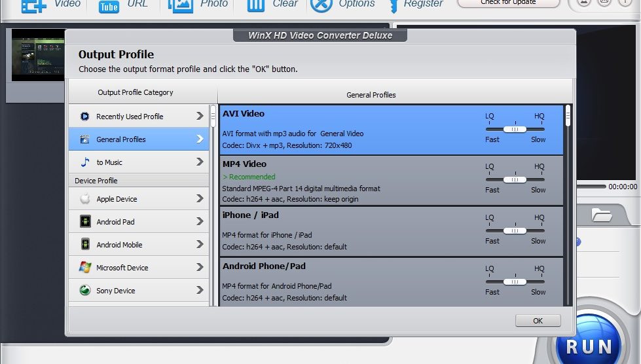Screen dimensions: 641x364
Task: Select Android Mobile category
Action: point(139,245)
